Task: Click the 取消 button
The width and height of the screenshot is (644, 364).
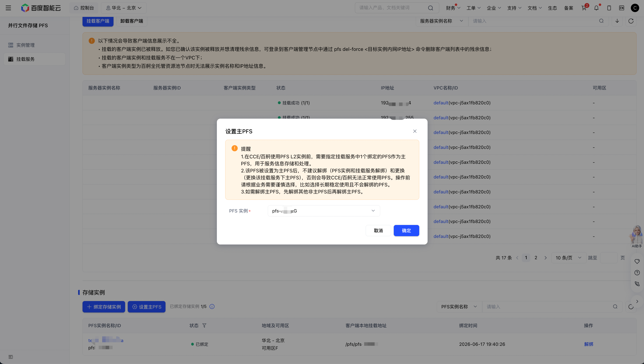Action: click(x=378, y=230)
